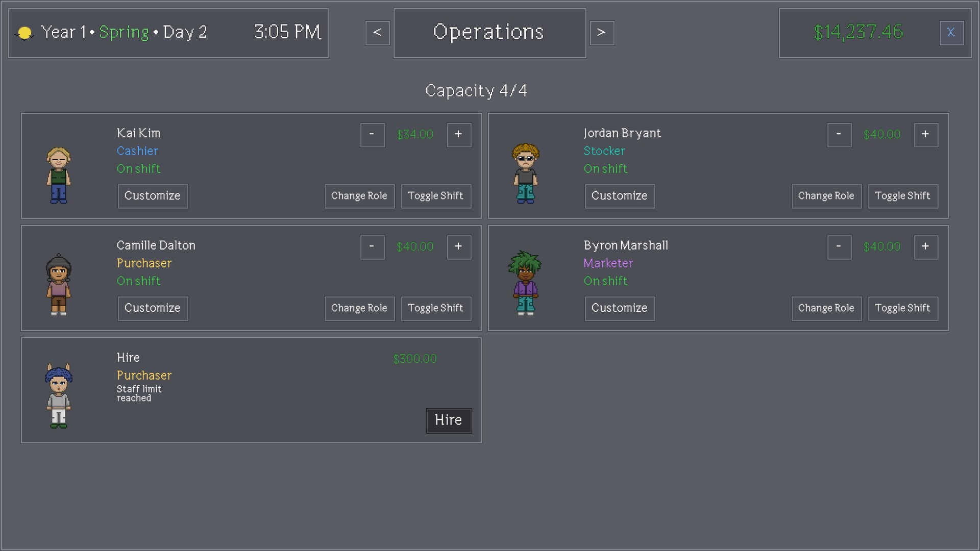The height and width of the screenshot is (551, 980).
Task: Change role of Kai Kim
Action: [x=359, y=196]
